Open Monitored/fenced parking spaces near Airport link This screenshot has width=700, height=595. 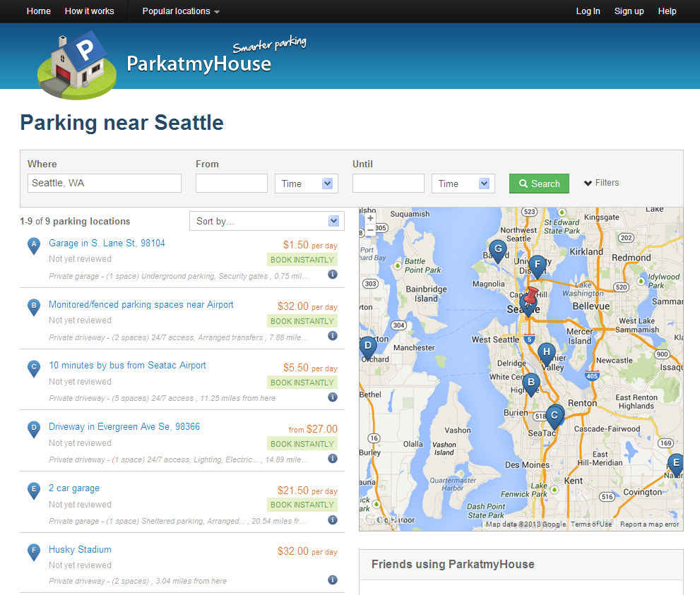(x=141, y=305)
